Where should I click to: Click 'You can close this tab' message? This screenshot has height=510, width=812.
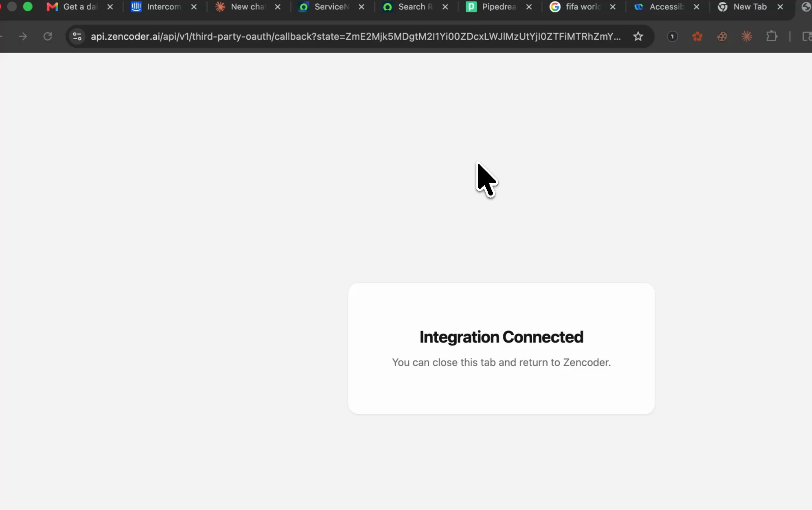tap(501, 363)
